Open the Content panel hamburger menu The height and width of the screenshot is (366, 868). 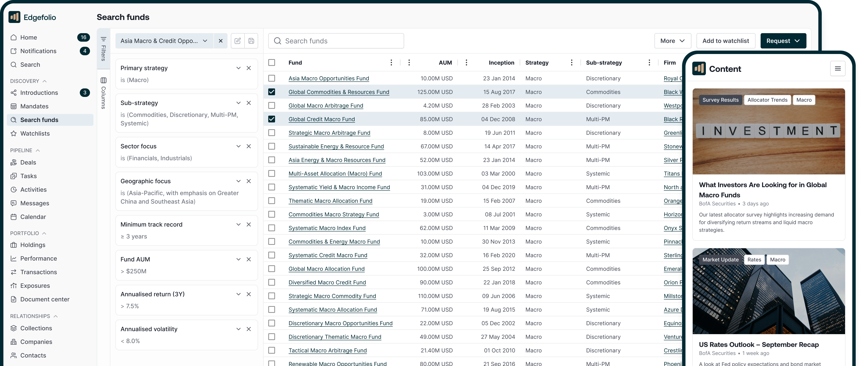point(838,69)
